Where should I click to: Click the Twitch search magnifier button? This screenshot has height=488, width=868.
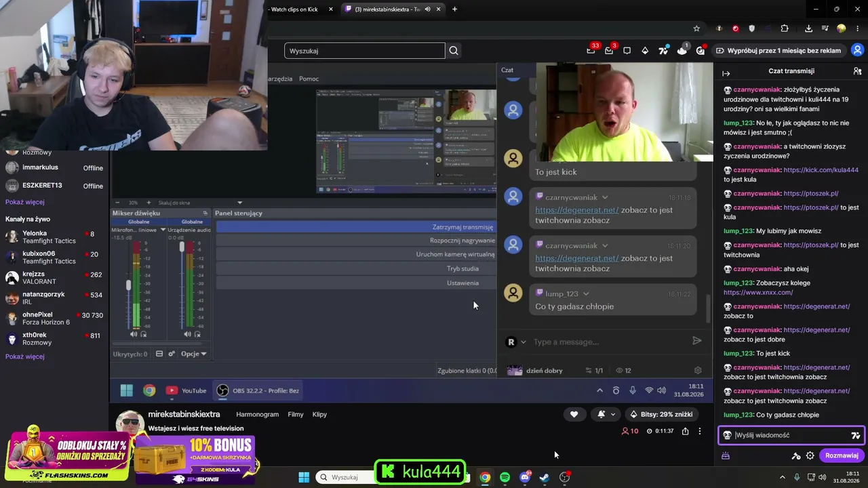(x=454, y=51)
